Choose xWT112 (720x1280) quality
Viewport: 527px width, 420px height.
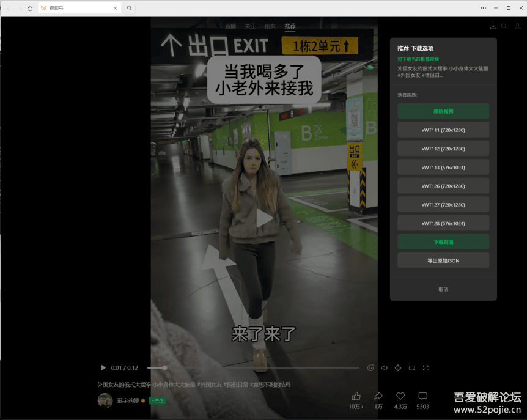443,149
